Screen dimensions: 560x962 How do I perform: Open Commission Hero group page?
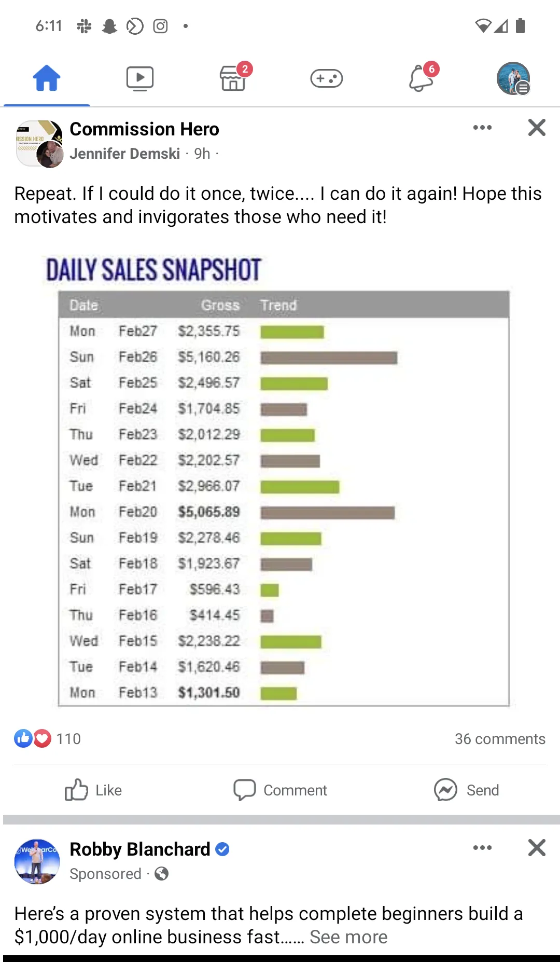144,129
